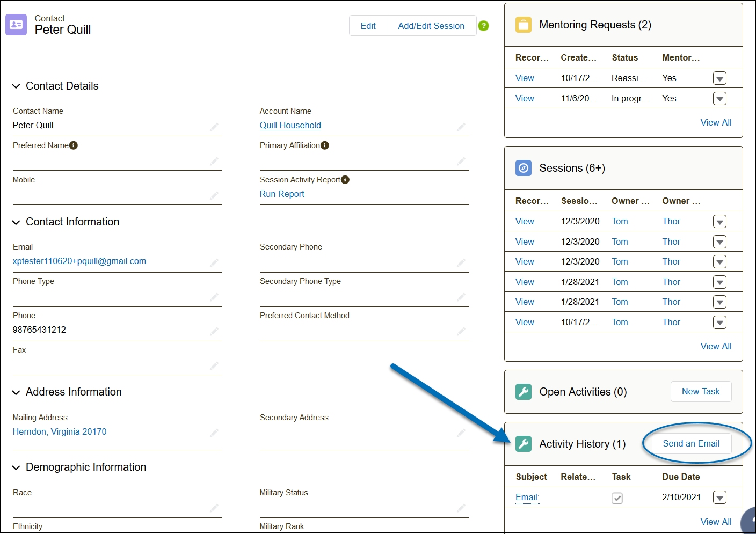Viewport: 756px width, 534px height.
Task: Click View All under Sessions list
Action: pos(715,346)
